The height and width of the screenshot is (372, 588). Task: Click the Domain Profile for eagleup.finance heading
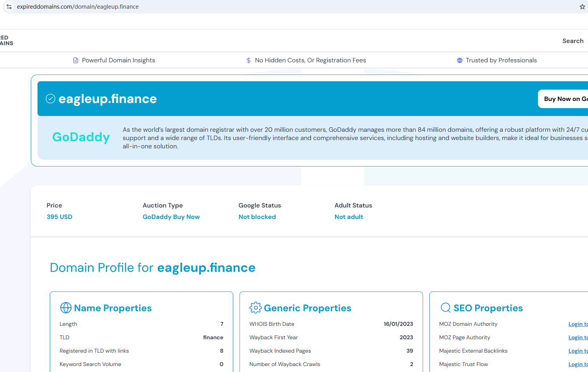tap(153, 268)
